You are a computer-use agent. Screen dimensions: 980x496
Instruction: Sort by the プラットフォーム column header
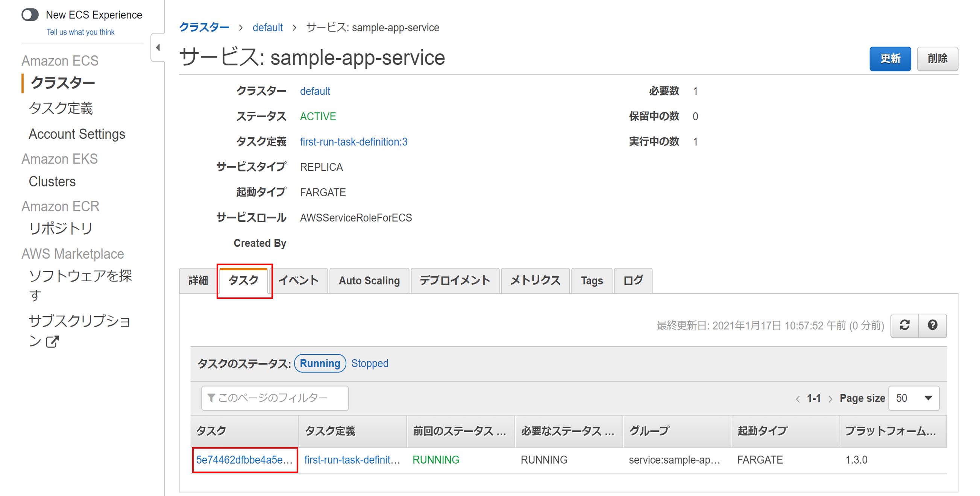pyautogui.click(x=893, y=431)
